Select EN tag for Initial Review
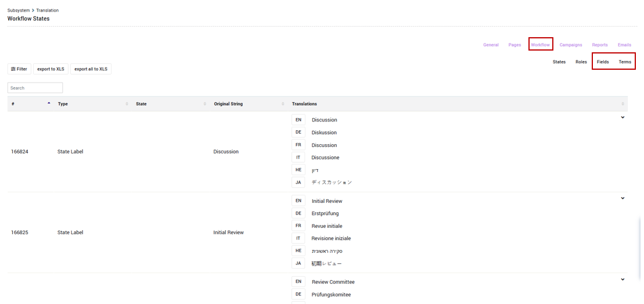 [298, 201]
